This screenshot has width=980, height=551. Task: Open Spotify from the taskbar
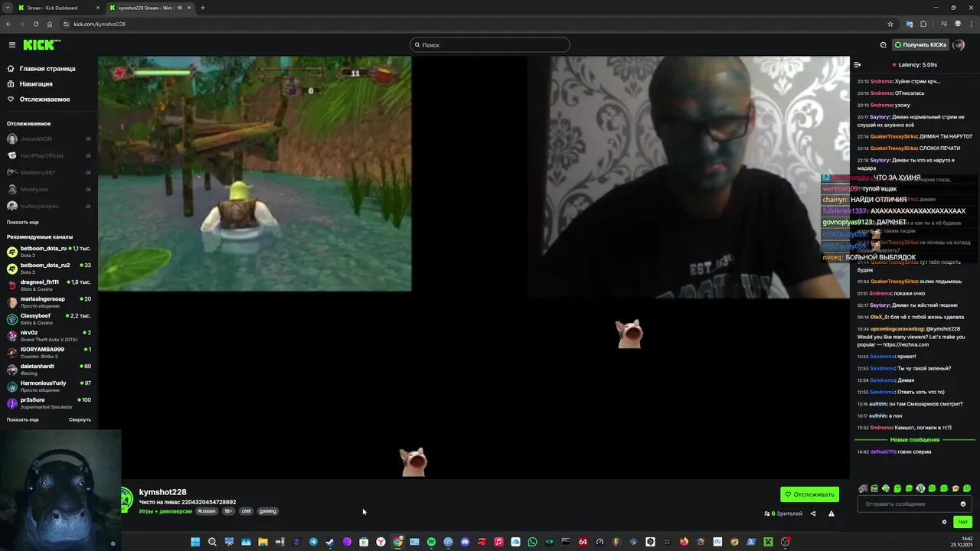click(x=431, y=542)
